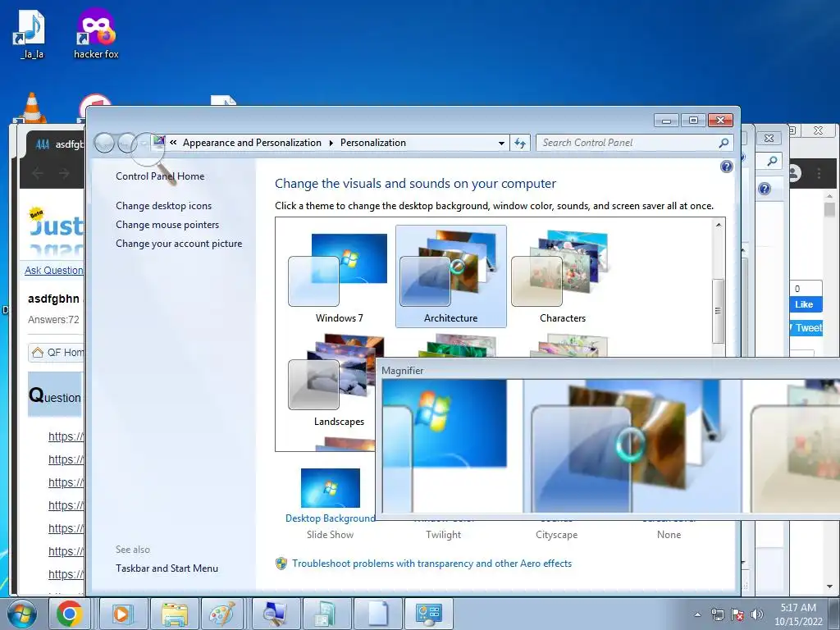
Task: Click the Control Panel icon in address bar
Action: pos(158,142)
